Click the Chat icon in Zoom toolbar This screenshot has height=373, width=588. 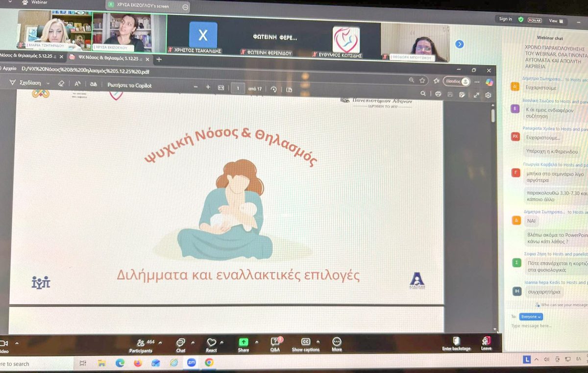tap(180, 343)
